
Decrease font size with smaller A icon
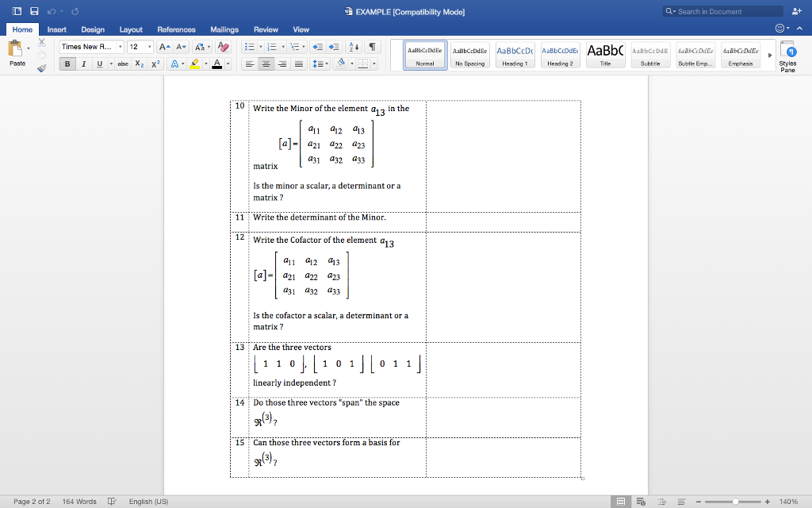coord(181,47)
